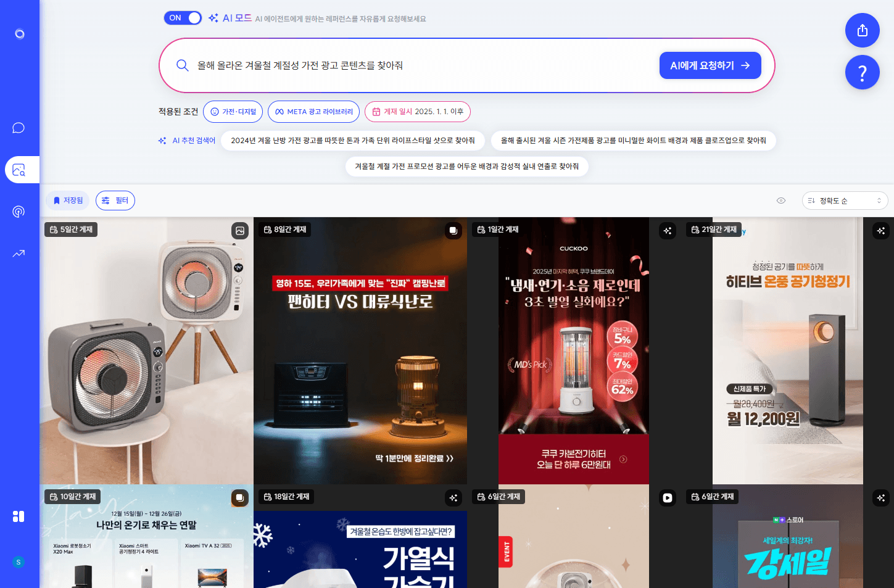Click the magnifier icon in the search bar

tap(183, 65)
